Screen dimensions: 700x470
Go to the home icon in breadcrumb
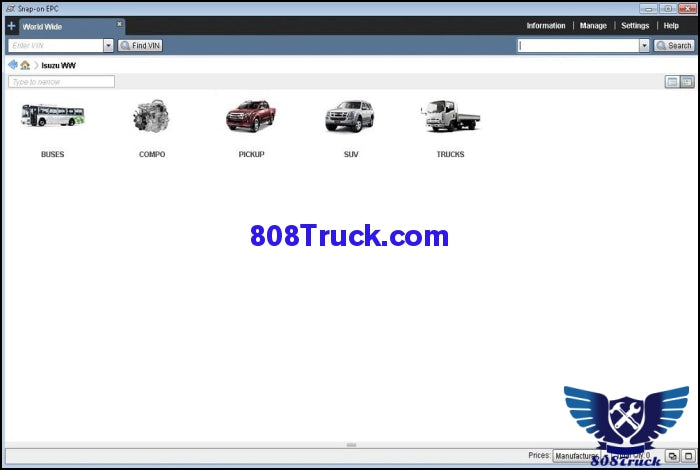[25, 65]
